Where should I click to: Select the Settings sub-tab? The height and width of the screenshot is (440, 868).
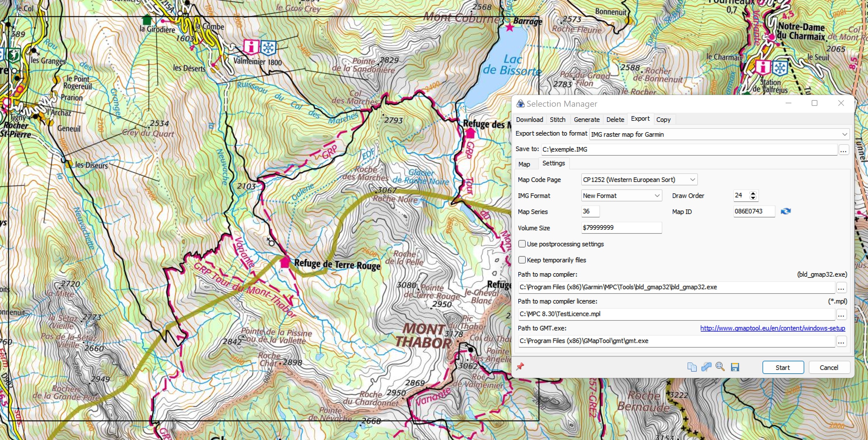(x=554, y=163)
